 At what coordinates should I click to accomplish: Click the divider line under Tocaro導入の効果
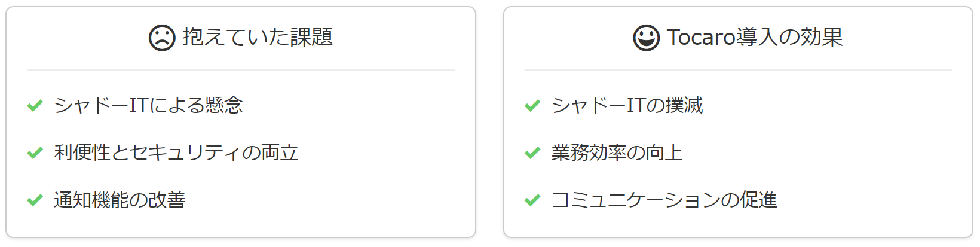pyautogui.click(x=738, y=70)
